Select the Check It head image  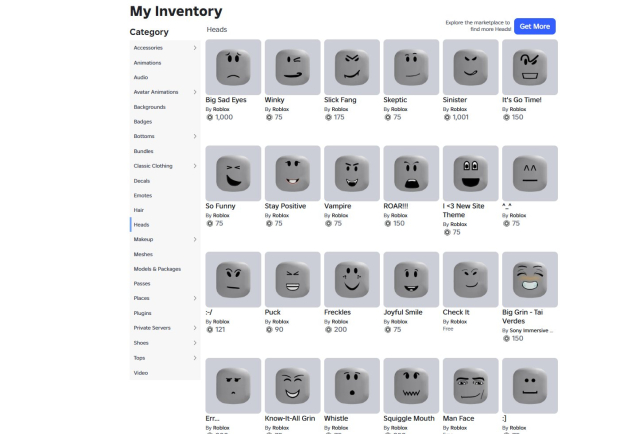[x=471, y=279]
